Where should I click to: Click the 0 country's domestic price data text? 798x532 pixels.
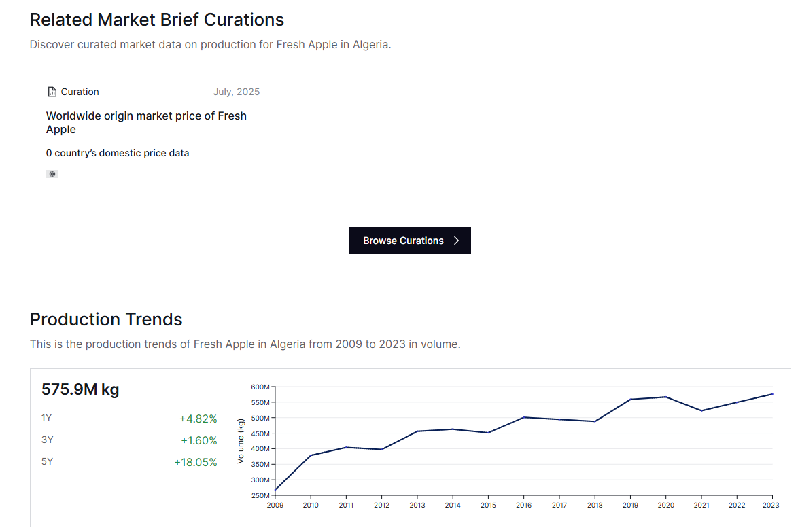click(118, 153)
